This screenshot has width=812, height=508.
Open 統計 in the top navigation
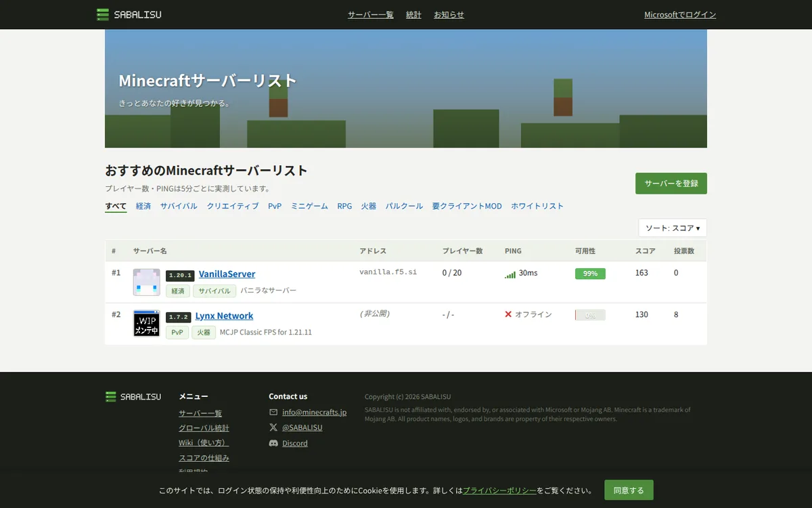[413, 14]
